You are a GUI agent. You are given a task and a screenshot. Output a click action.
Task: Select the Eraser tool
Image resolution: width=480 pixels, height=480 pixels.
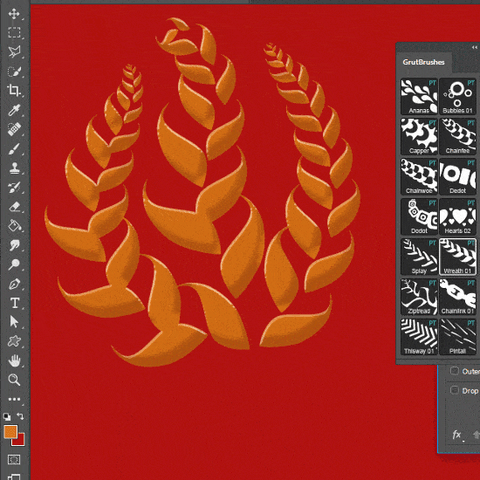[15, 207]
